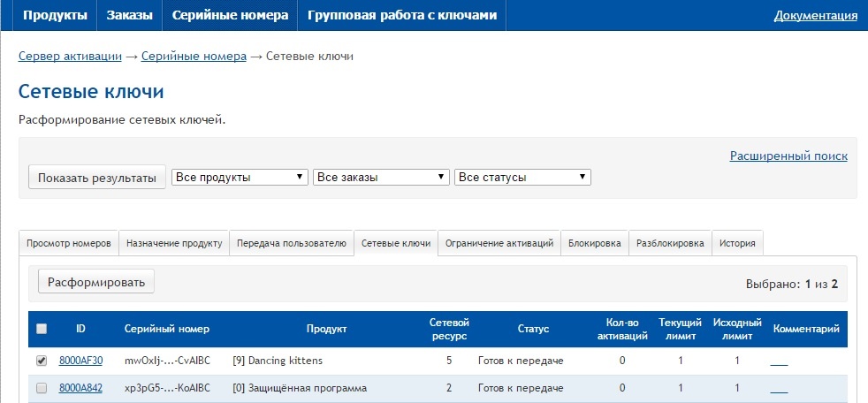Screen dimensions: 868x403
Task: Uncheck the checkbox for key 8000AF30
Action: (42, 361)
